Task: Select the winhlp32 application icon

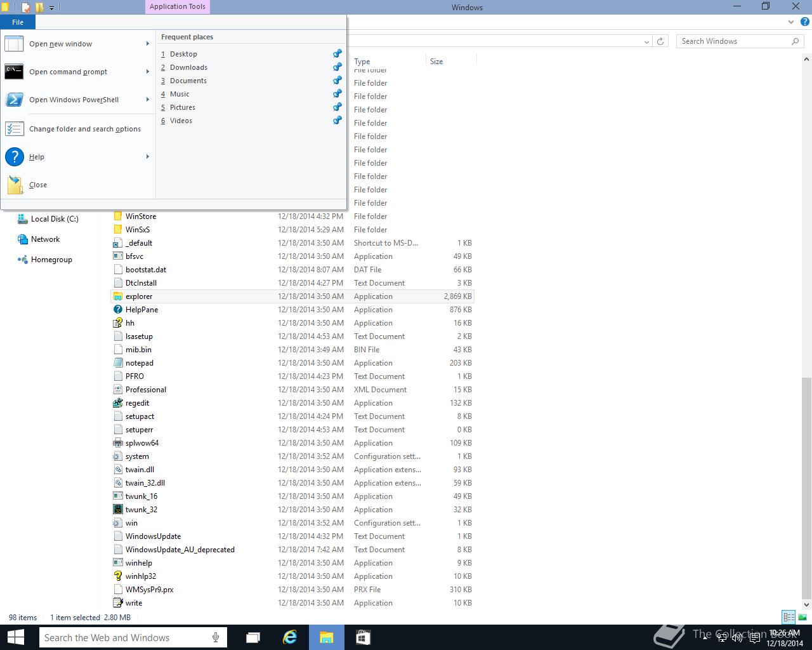Action: click(117, 576)
